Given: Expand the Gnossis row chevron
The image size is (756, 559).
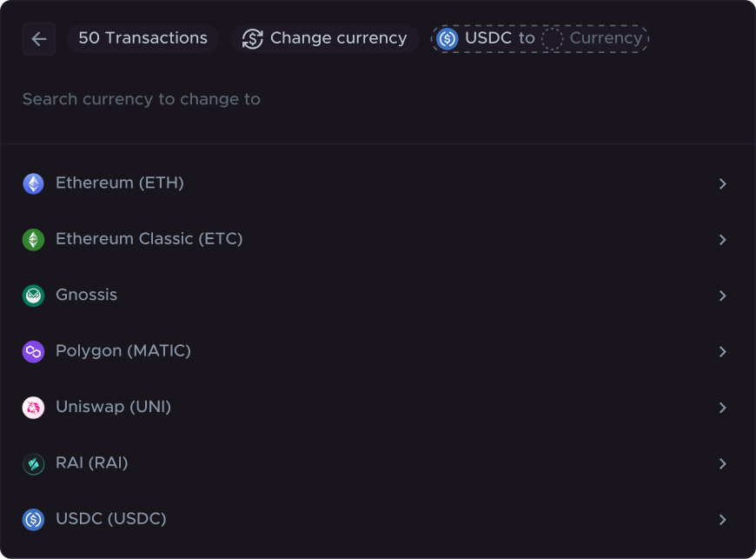Looking at the screenshot, I should click(722, 296).
